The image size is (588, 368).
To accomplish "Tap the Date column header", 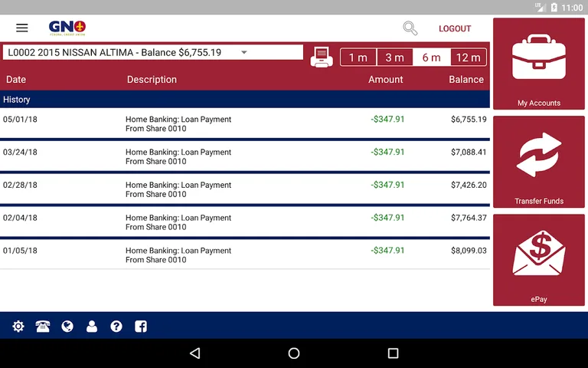I will tap(16, 80).
